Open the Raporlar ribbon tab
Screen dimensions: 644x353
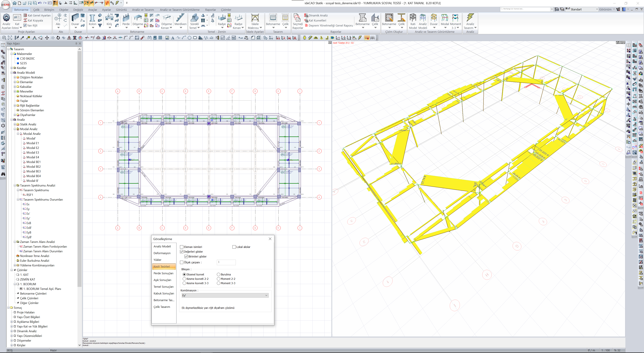[x=210, y=10]
